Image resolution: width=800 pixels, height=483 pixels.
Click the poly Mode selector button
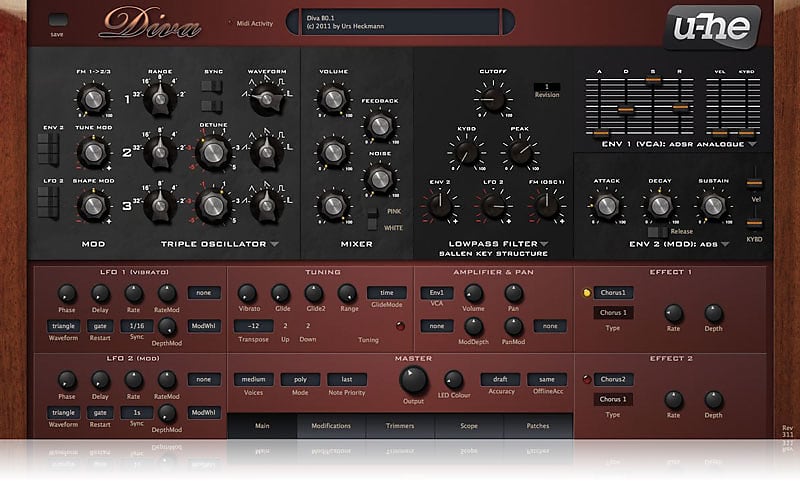(x=299, y=379)
